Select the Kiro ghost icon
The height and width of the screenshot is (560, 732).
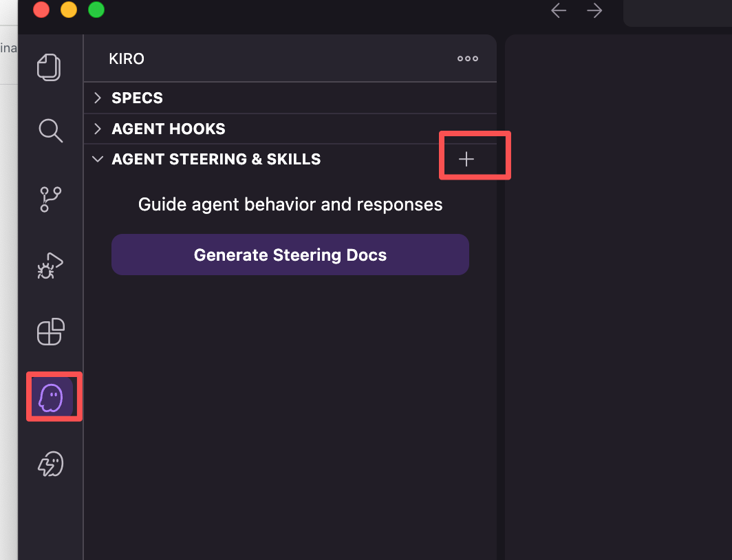[51, 397]
